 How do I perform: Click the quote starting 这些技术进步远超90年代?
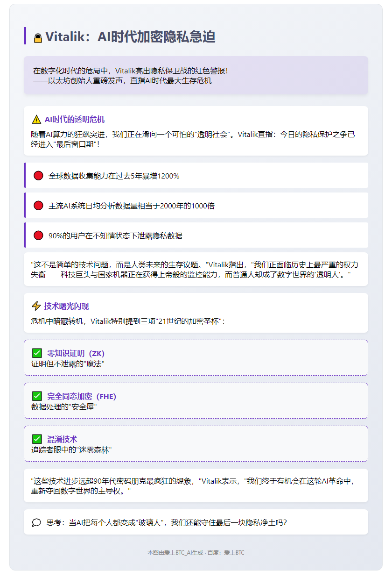tap(193, 486)
